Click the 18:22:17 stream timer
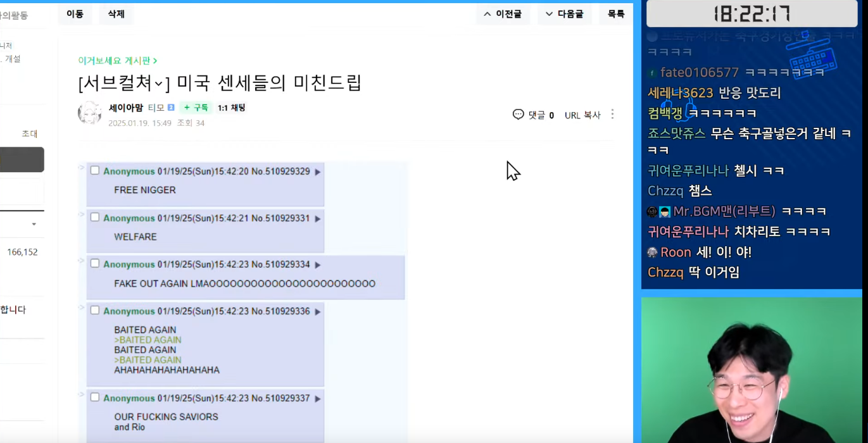 [751, 14]
